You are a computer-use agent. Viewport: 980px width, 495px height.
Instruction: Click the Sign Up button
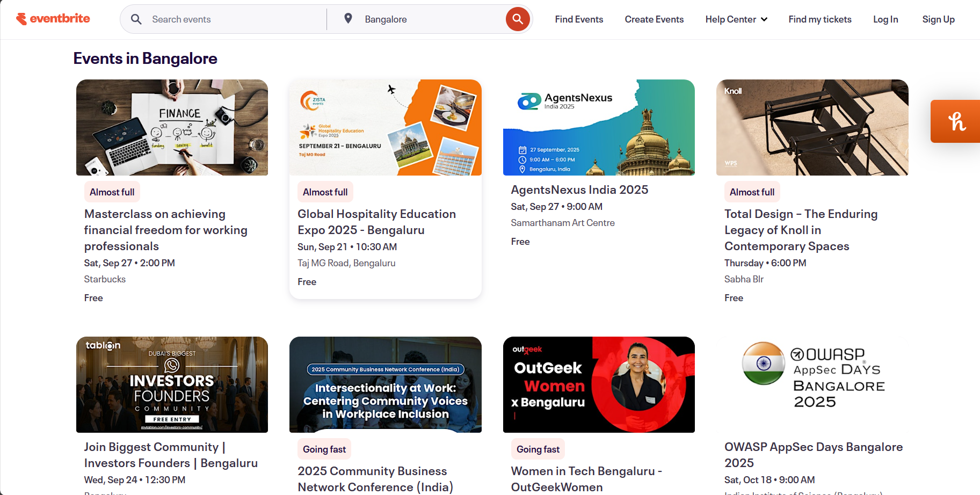[x=938, y=19]
